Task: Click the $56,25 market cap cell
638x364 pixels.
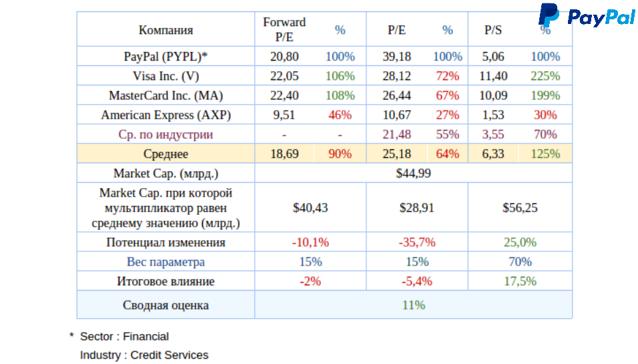Action: coord(520,207)
